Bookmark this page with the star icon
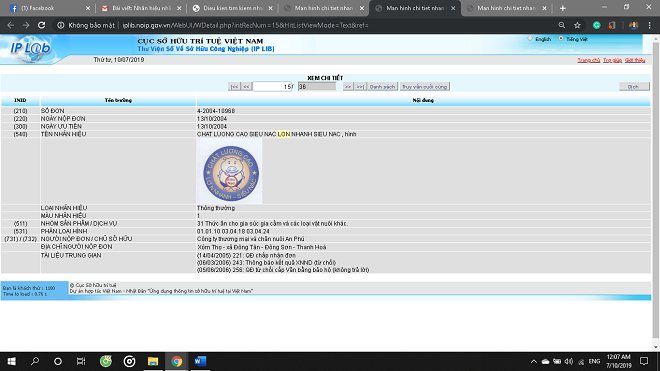 pyautogui.click(x=577, y=25)
